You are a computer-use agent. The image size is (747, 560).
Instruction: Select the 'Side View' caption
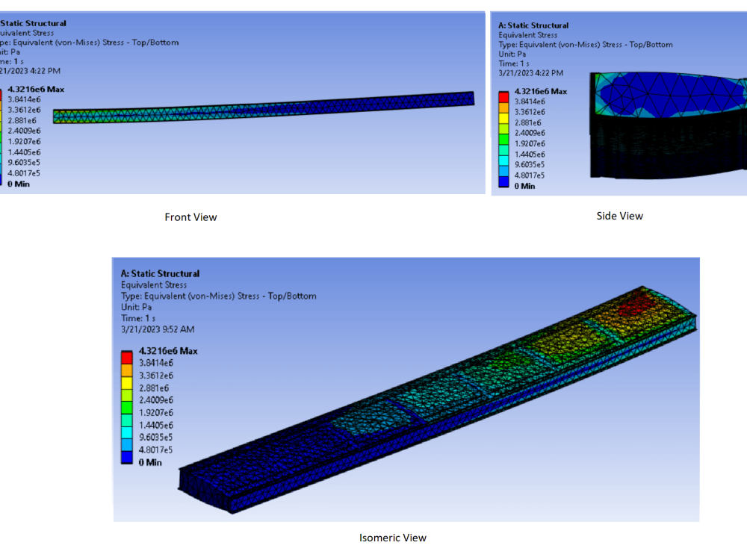pos(620,217)
